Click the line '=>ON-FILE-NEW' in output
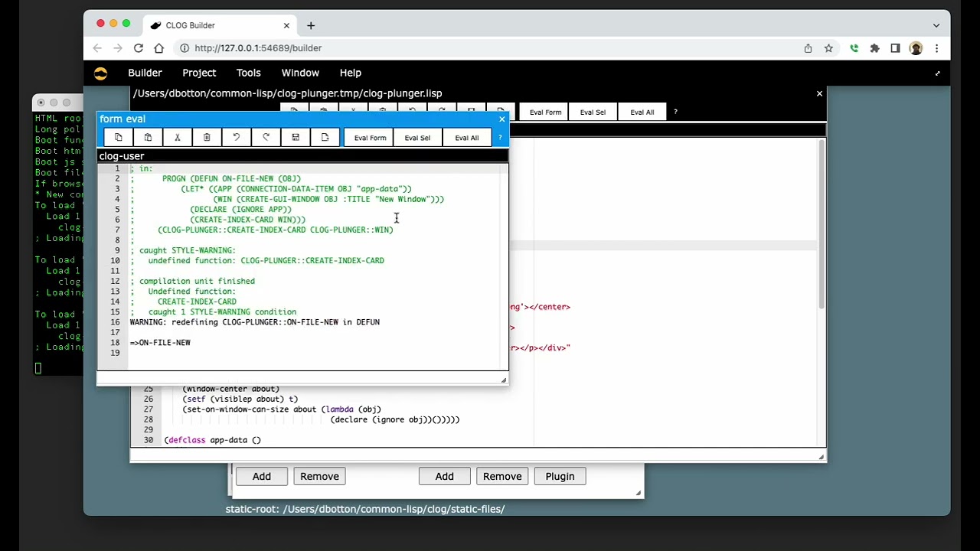This screenshot has height=551, width=980. pos(161,343)
